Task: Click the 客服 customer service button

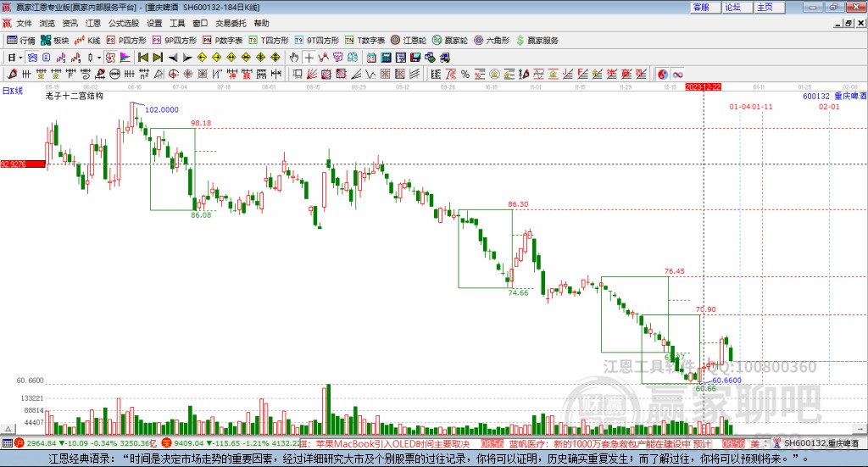Action: pos(705,7)
